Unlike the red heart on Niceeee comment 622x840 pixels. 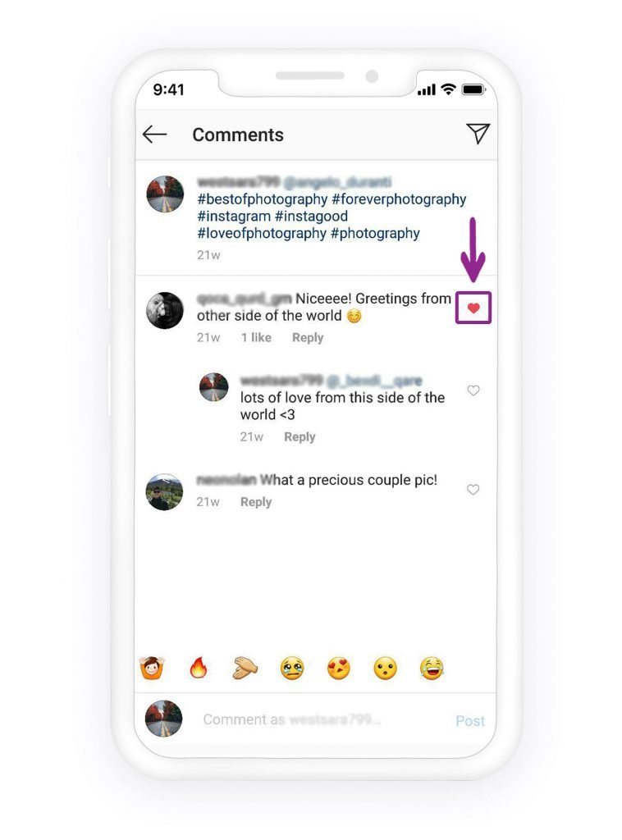tap(473, 308)
